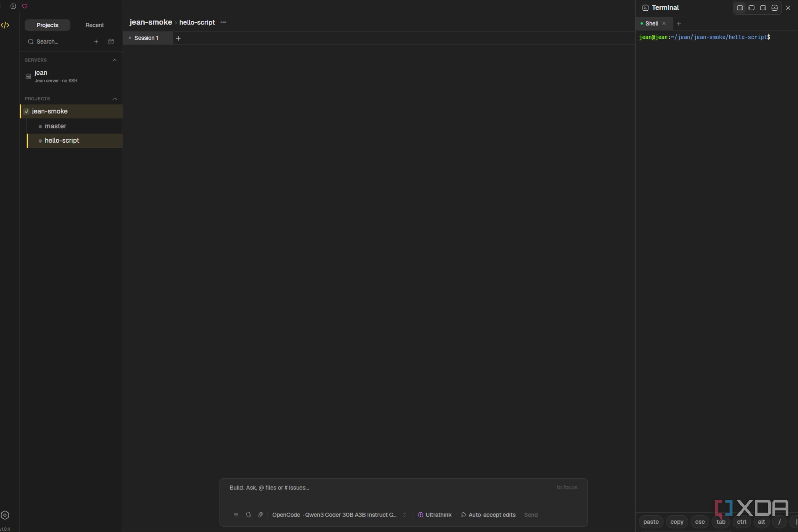Open the OpenCode Qwen3 Coder model dropdown
798x532 pixels.
click(339, 515)
